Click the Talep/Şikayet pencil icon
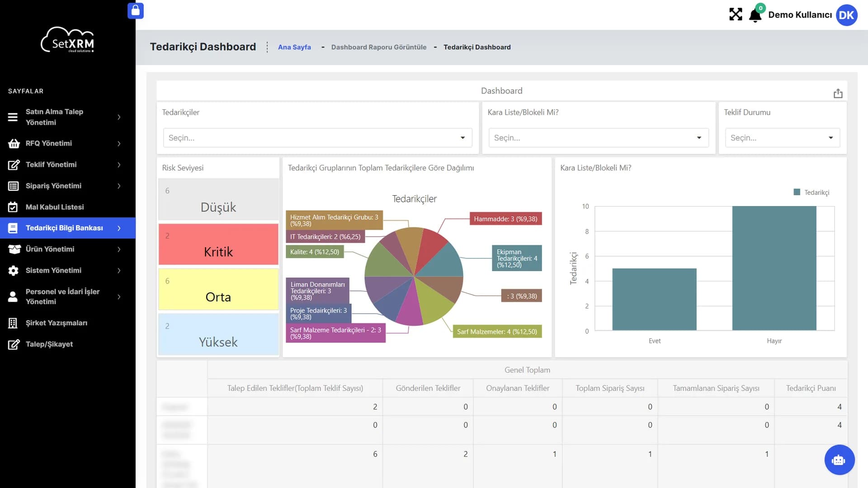This screenshot has height=488, width=868. point(14,344)
